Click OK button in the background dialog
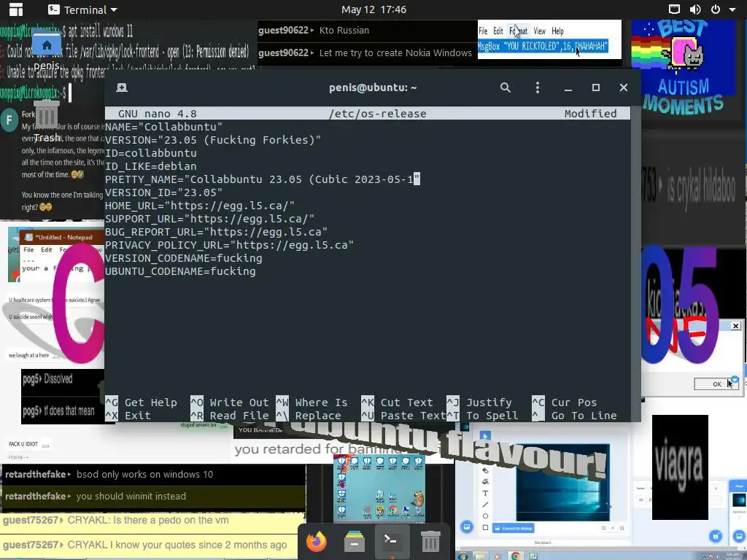Image resolution: width=747 pixels, height=560 pixels. coord(716,384)
